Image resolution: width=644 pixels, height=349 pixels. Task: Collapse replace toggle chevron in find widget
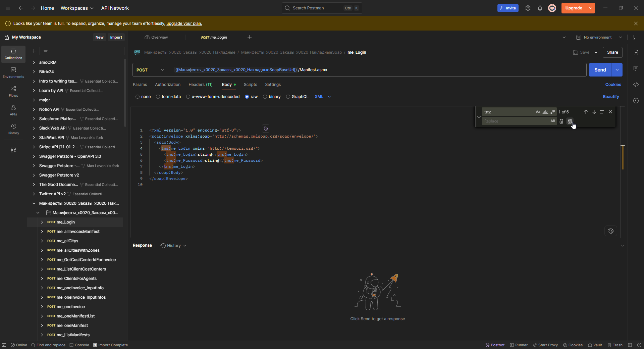pos(479,117)
